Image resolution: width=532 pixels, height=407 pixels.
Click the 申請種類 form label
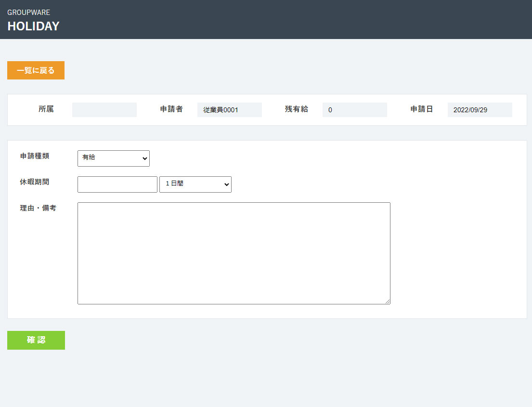point(35,156)
